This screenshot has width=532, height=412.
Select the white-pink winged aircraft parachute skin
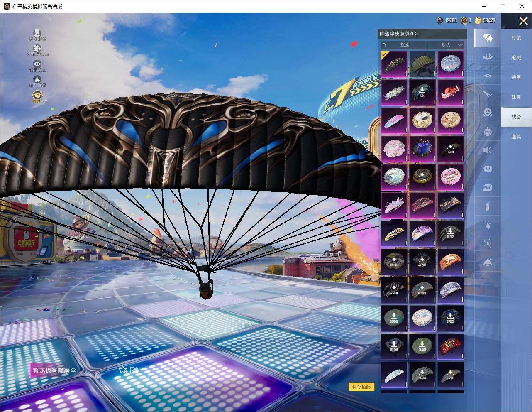pyautogui.click(x=394, y=205)
